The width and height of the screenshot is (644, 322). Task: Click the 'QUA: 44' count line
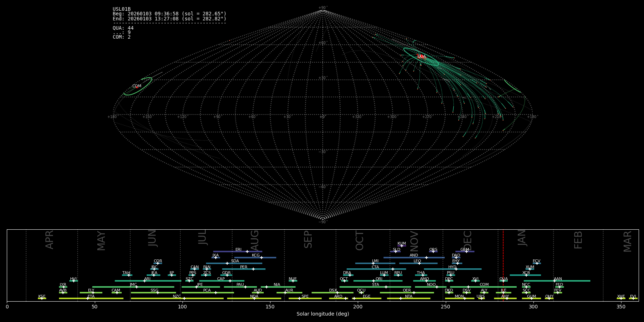coord(123,28)
